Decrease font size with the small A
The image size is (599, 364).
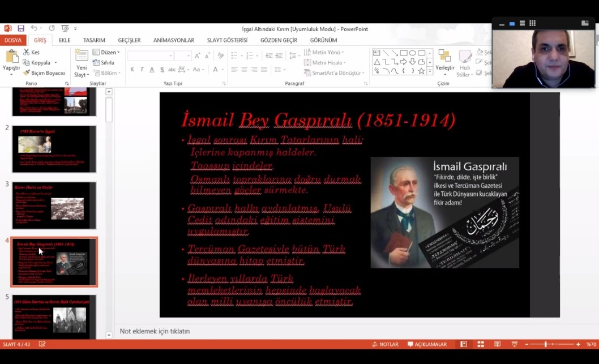[207, 56]
